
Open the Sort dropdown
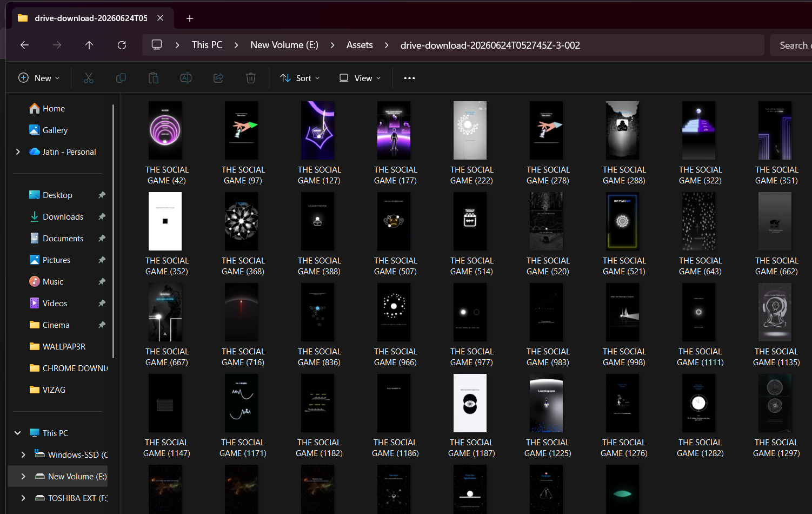300,78
